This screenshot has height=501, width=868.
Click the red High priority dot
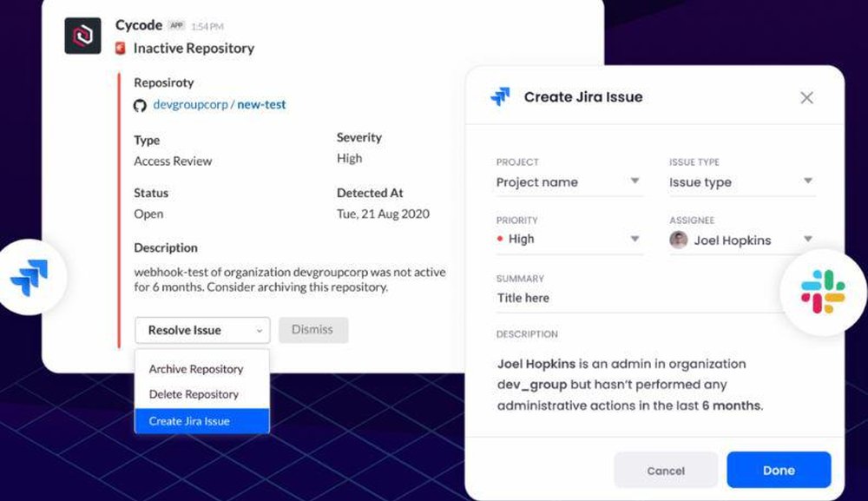pyautogui.click(x=500, y=239)
